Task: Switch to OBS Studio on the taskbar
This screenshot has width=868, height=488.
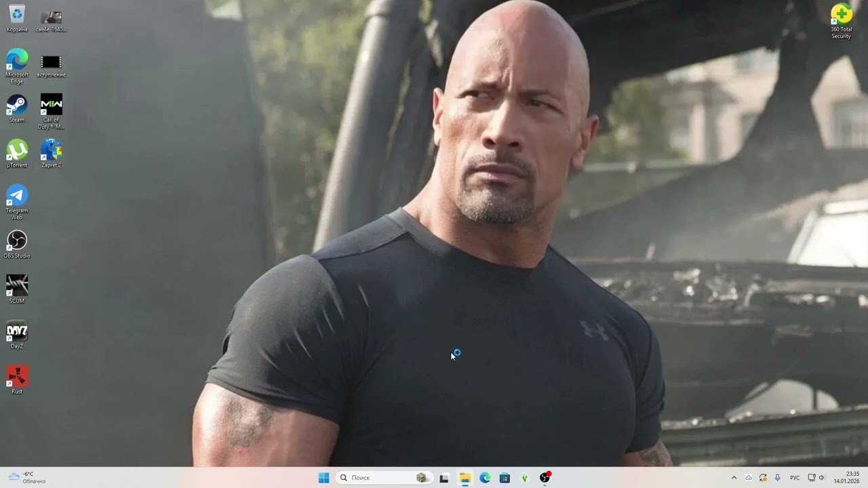Action: (545, 478)
